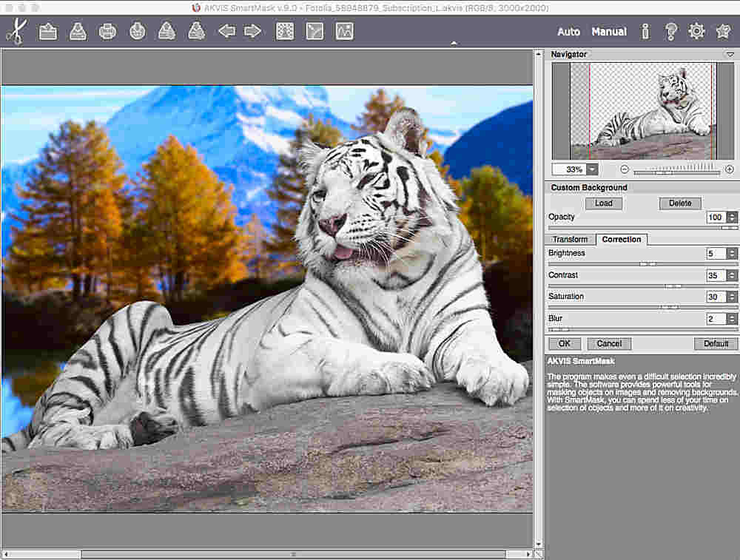
Task: Click the Brightness value stepper arrows
Action: (x=732, y=254)
